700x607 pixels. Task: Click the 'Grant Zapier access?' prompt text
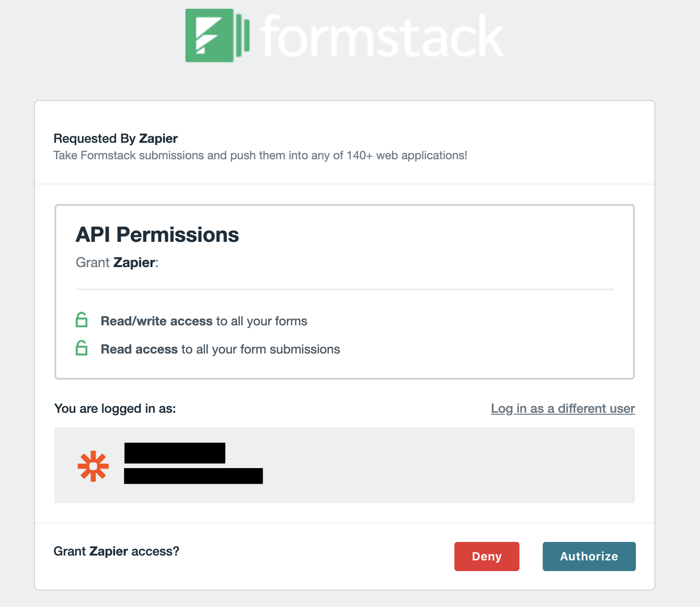click(x=117, y=551)
